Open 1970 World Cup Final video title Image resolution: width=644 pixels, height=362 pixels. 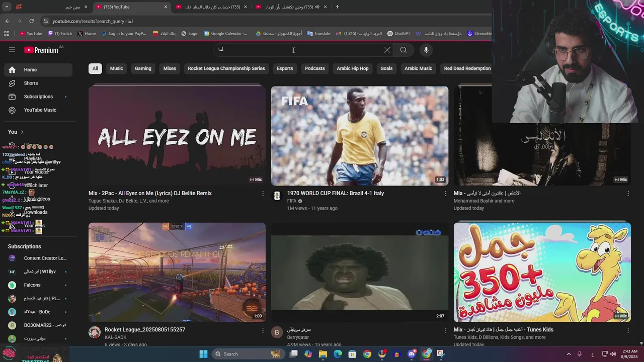pyautogui.click(x=335, y=194)
